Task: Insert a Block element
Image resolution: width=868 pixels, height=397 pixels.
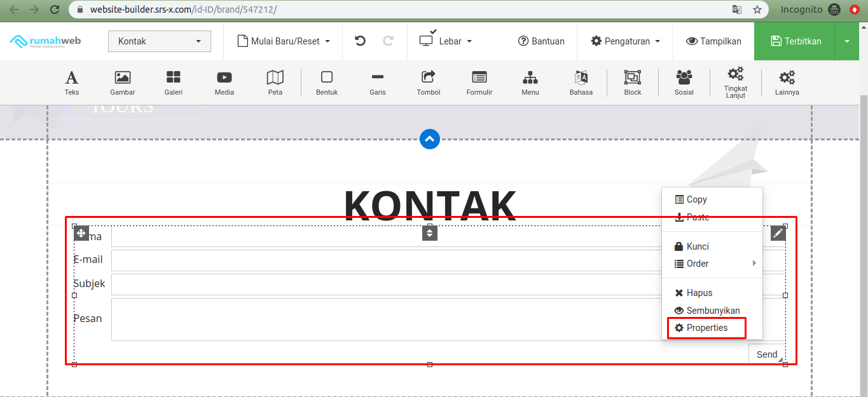Action: [x=633, y=83]
